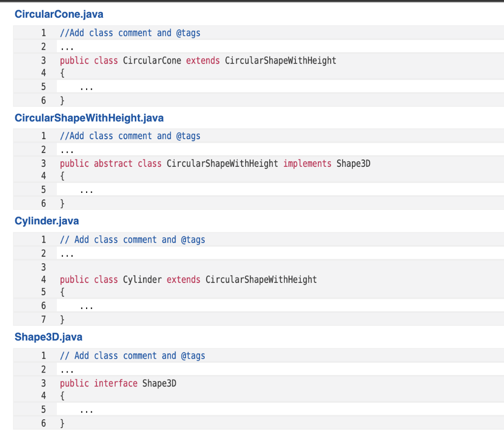Click the public keyword in Cylinder declaration

click(74, 280)
